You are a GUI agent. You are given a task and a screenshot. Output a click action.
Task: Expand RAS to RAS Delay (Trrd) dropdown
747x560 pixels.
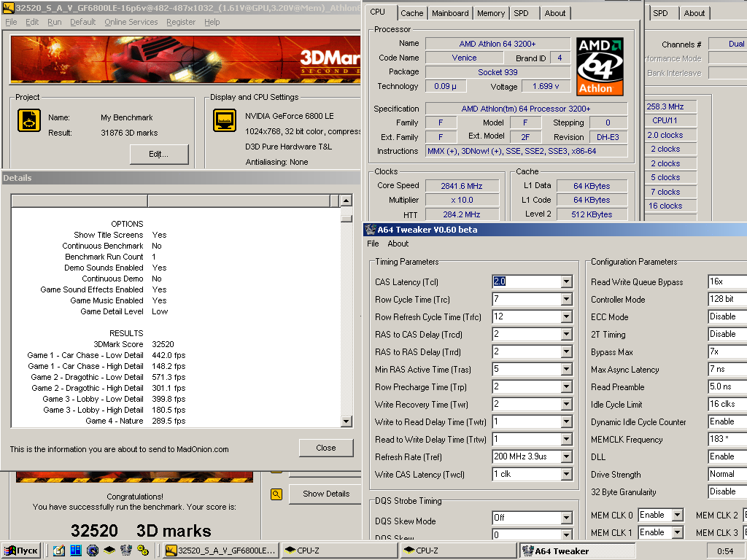pos(566,352)
